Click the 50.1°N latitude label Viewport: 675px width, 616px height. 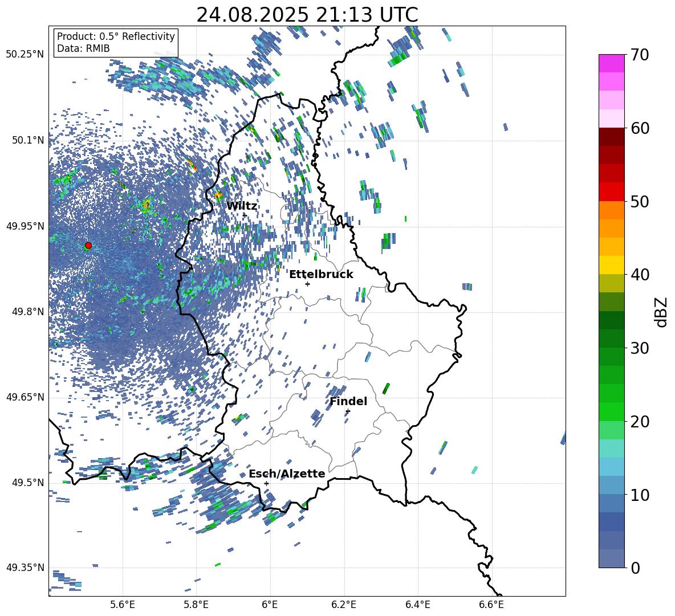(28, 141)
